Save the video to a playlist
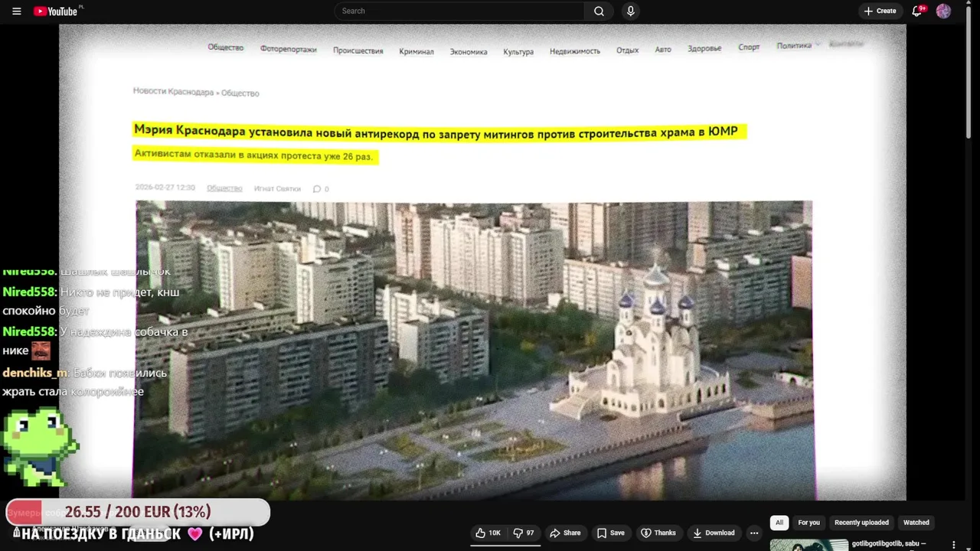The width and height of the screenshot is (980, 551). pyautogui.click(x=611, y=533)
